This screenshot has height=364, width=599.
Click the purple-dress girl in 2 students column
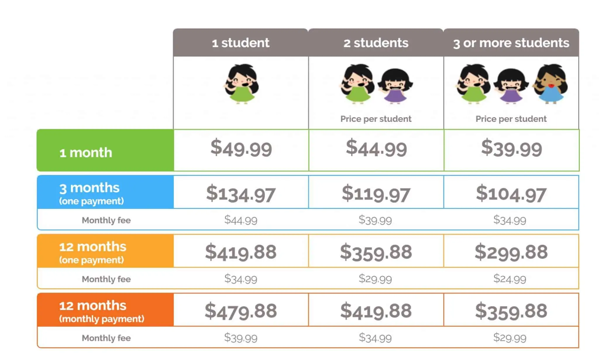395,86
